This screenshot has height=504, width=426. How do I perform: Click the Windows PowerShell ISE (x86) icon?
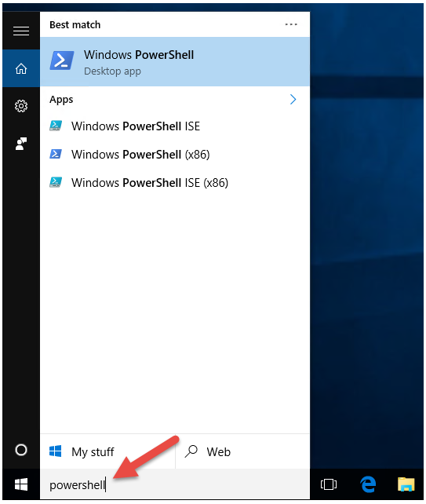click(56, 182)
